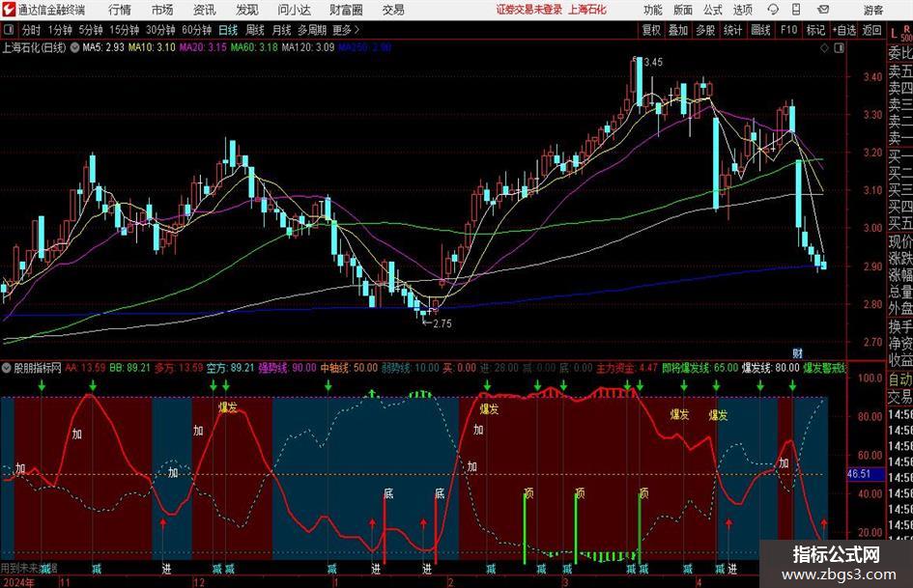
Task: Click the 指标公式网 website link
Action: [836, 553]
